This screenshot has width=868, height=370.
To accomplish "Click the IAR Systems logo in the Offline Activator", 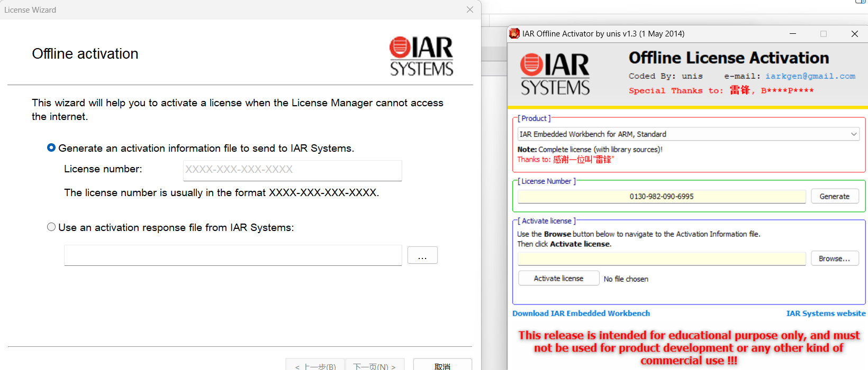I will point(555,74).
